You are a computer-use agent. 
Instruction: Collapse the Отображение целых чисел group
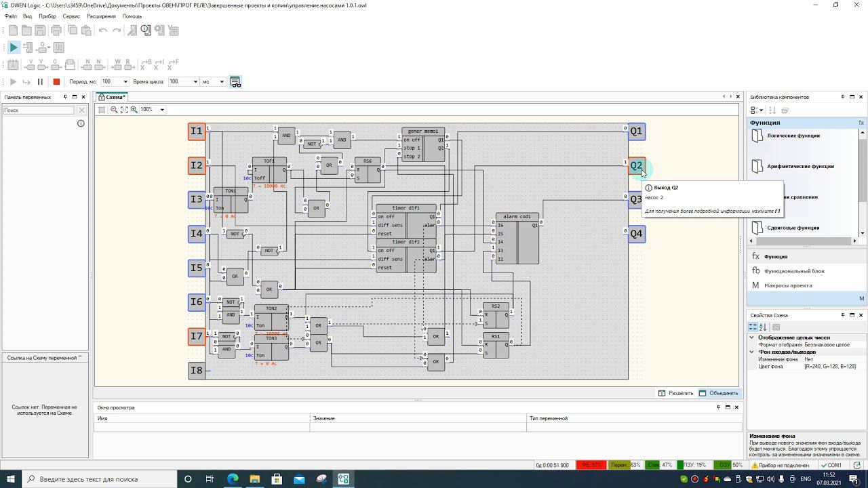click(751, 338)
